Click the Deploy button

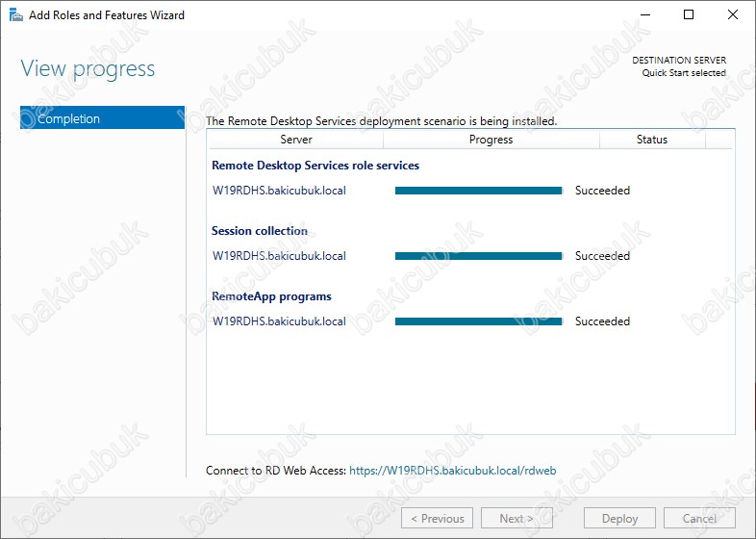[619, 518]
